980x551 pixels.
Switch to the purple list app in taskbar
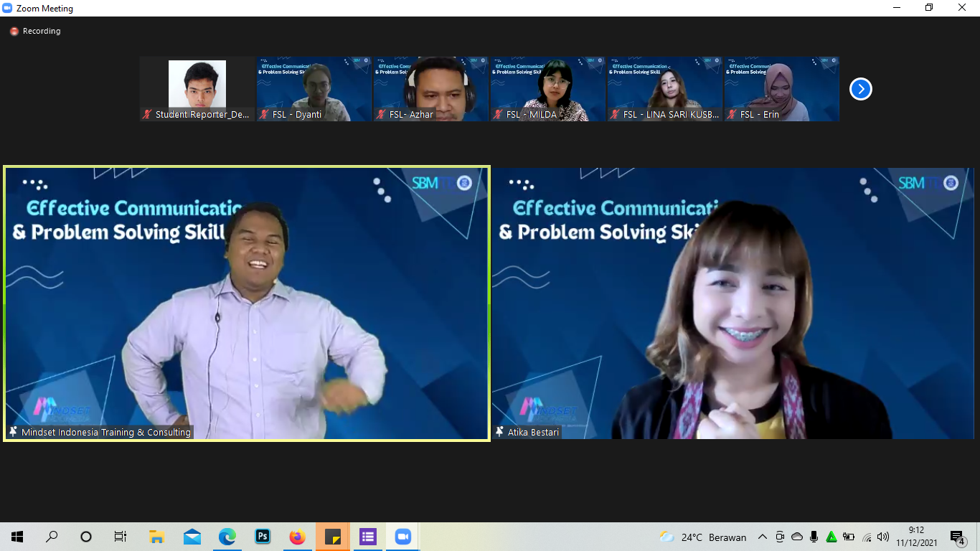(367, 537)
